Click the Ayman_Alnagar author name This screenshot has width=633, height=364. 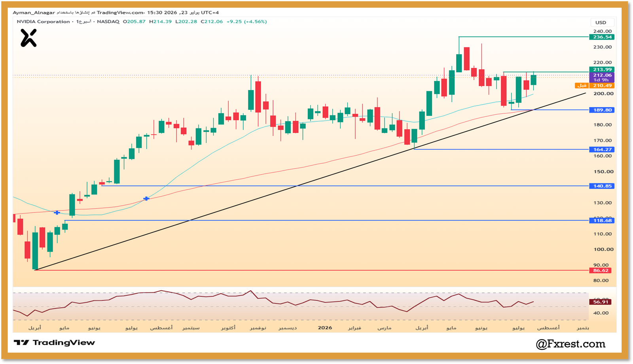tap(34, 13)
